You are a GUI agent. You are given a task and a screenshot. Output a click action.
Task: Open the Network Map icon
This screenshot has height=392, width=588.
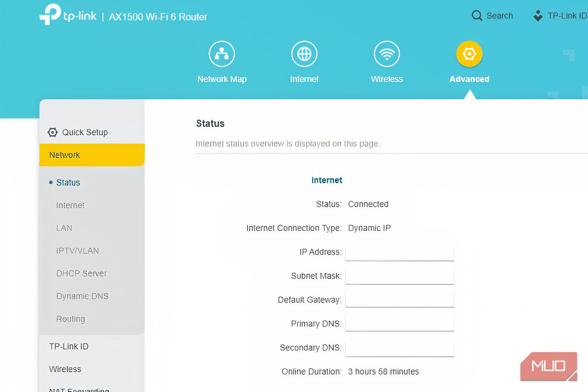coord(222,54)
